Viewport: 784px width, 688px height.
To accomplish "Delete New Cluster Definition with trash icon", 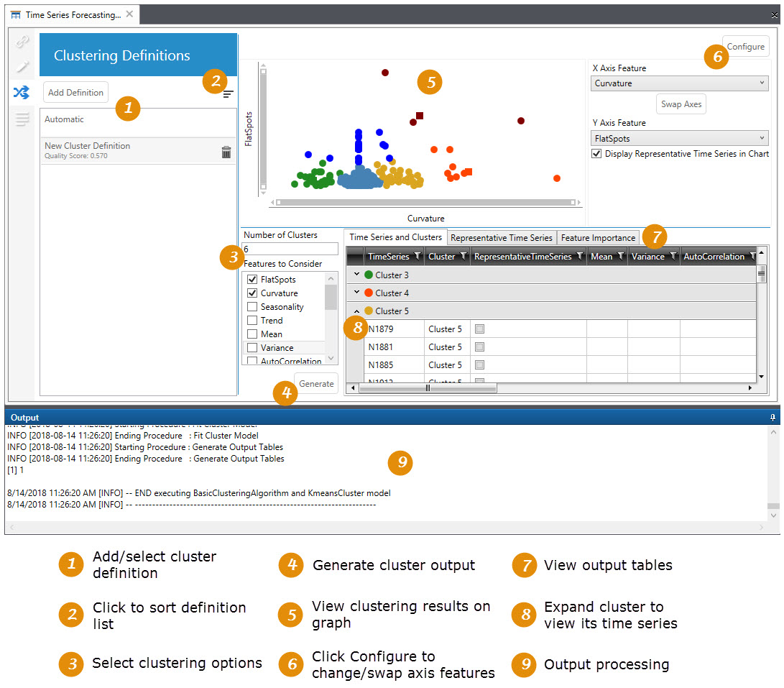I will [x=226, y=152].
